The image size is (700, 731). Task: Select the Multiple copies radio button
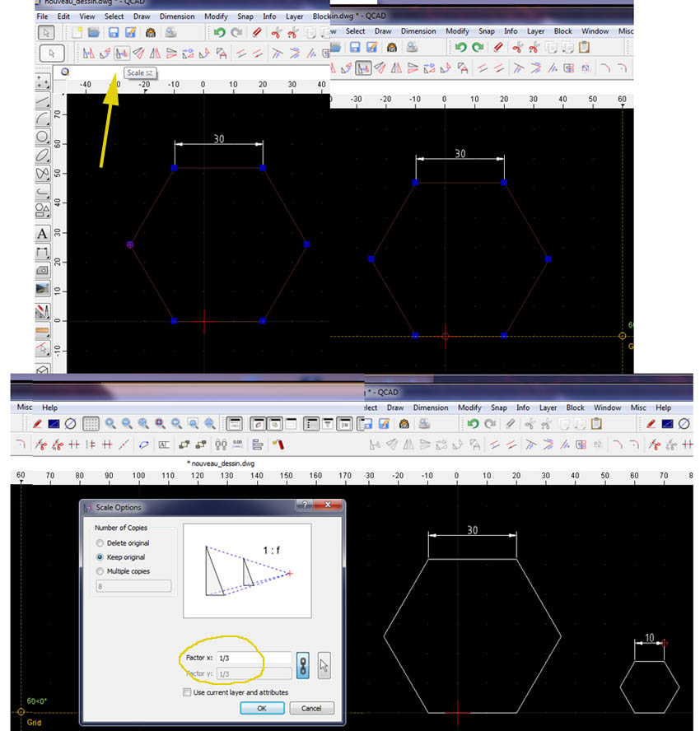[100, 571]
